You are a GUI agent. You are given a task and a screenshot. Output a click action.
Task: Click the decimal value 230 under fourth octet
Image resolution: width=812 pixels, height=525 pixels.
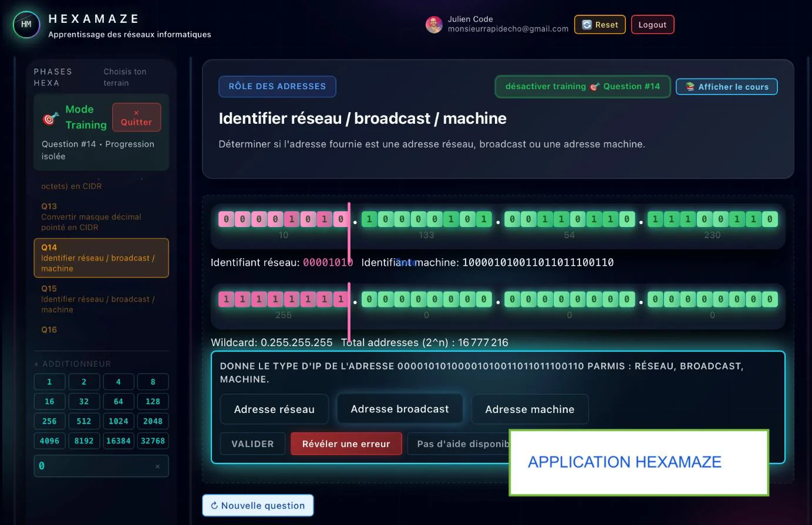pos(712,235)
